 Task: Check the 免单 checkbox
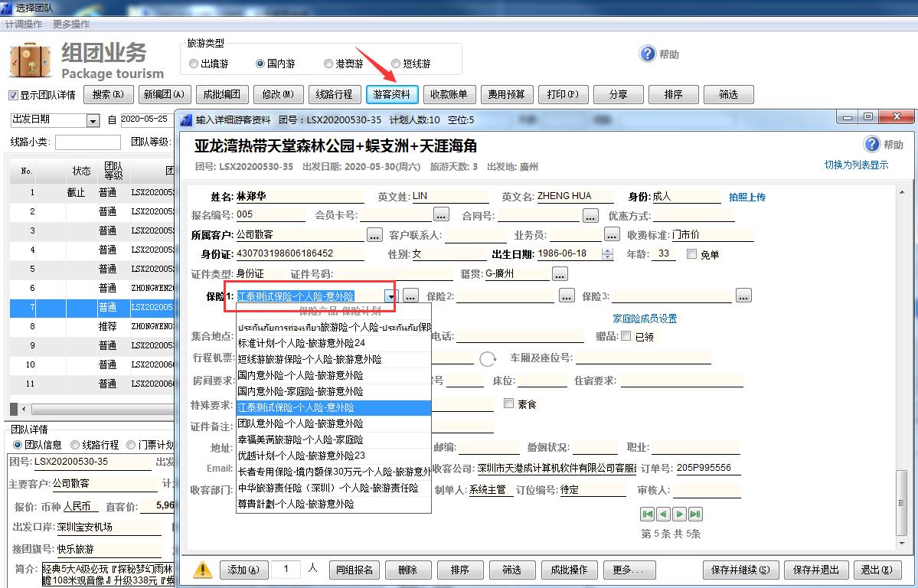point(692,254)
